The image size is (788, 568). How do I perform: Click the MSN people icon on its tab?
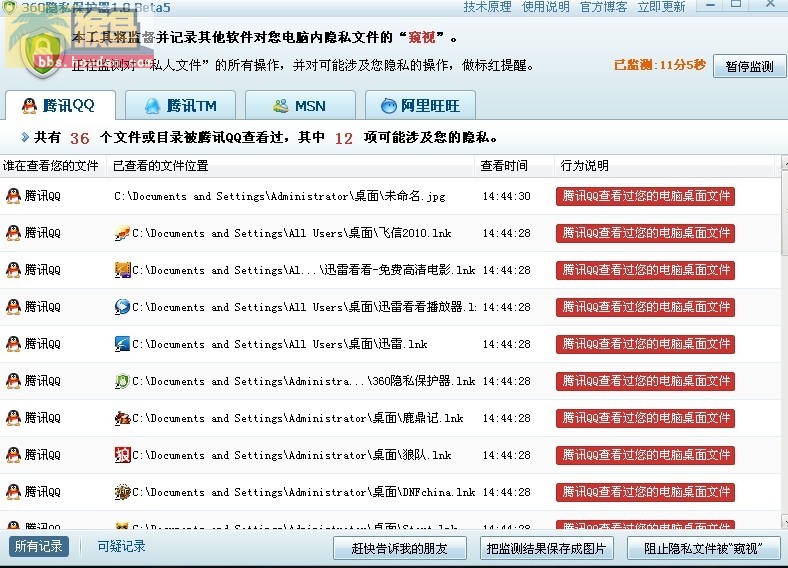280,106
